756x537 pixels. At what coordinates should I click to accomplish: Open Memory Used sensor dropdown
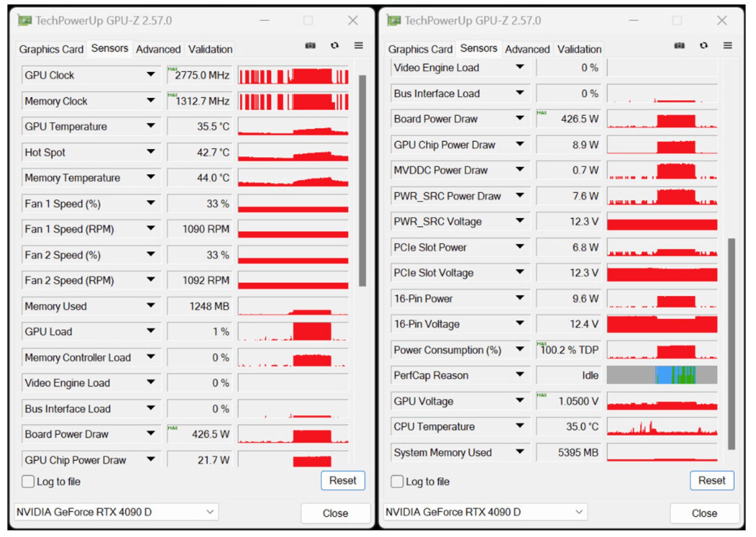(151, 305)
